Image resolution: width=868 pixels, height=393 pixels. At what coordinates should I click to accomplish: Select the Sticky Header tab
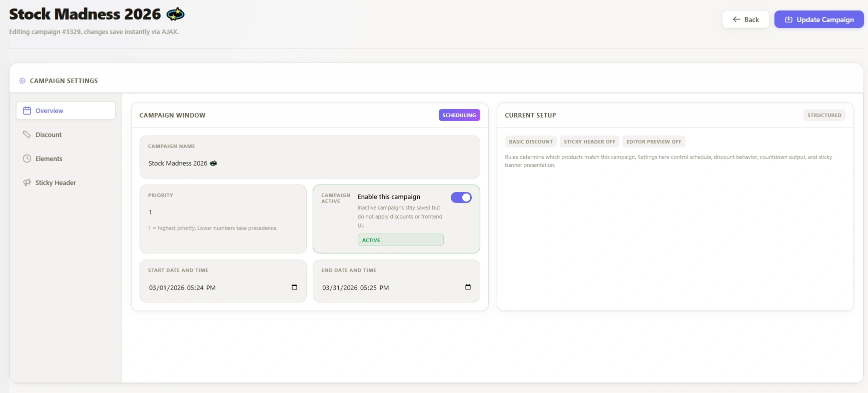click(56, 182)
